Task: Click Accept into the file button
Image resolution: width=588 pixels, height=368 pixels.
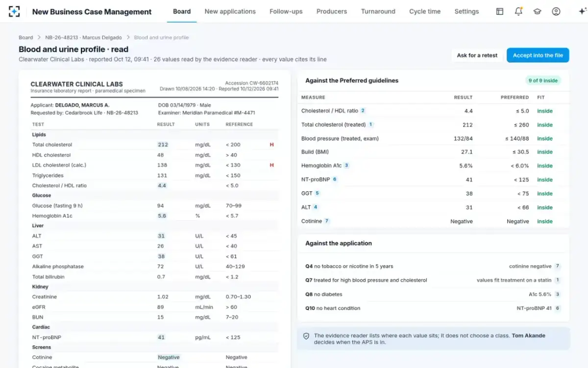Action: coord(538,55)
